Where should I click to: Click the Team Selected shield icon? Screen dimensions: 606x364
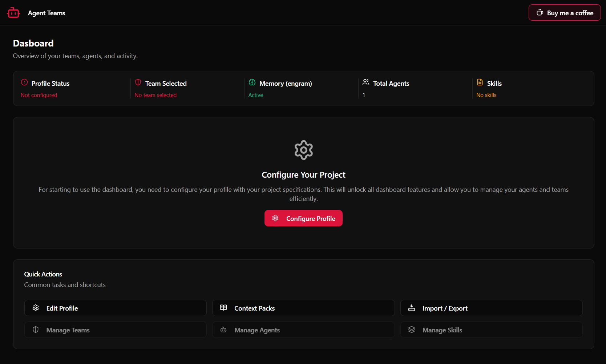138,82
